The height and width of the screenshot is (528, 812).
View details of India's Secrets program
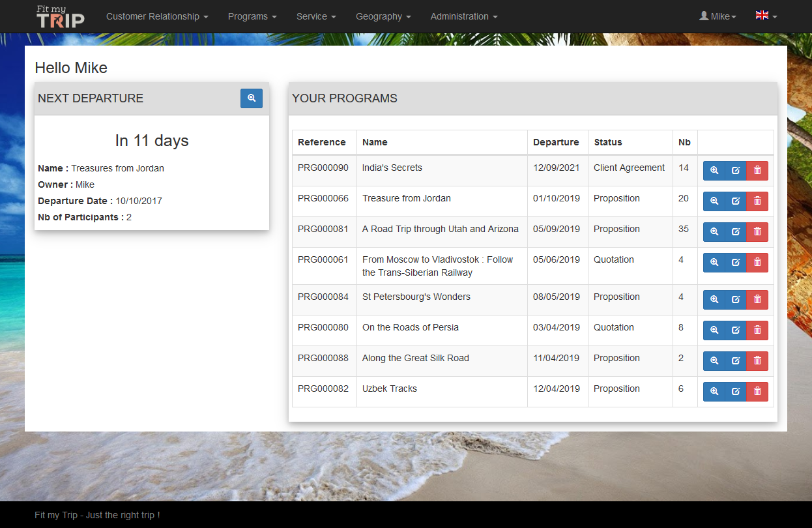[x=714, y=171]
